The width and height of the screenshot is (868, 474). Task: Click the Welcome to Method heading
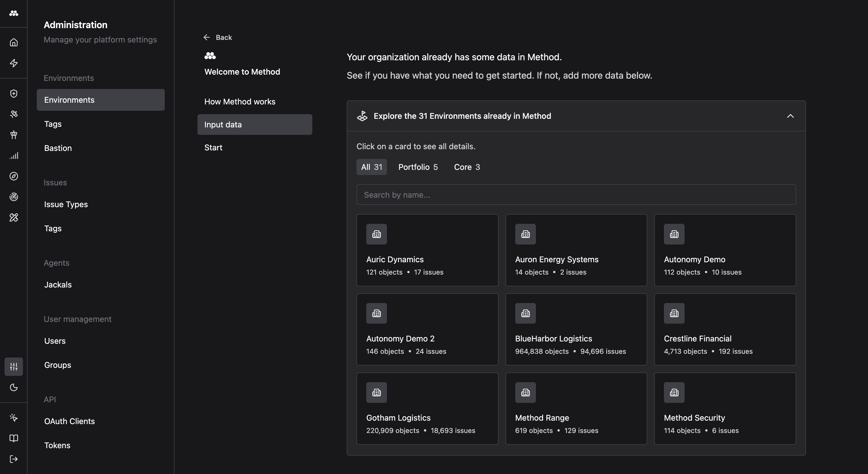[242, 72]
